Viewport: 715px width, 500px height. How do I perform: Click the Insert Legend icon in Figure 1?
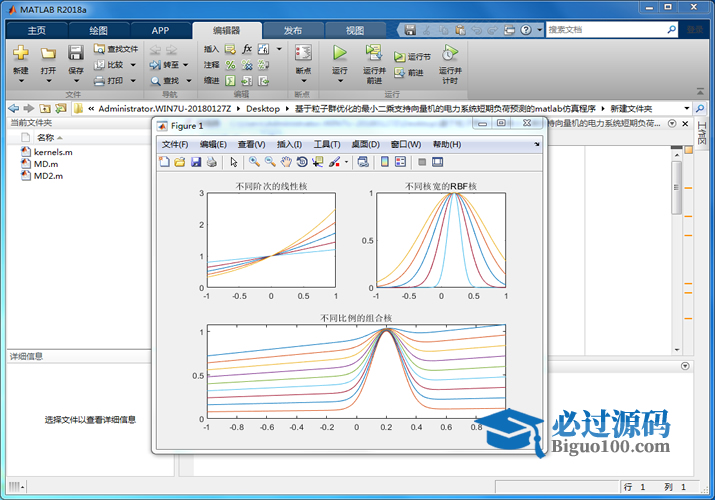(x=401, y=162)
